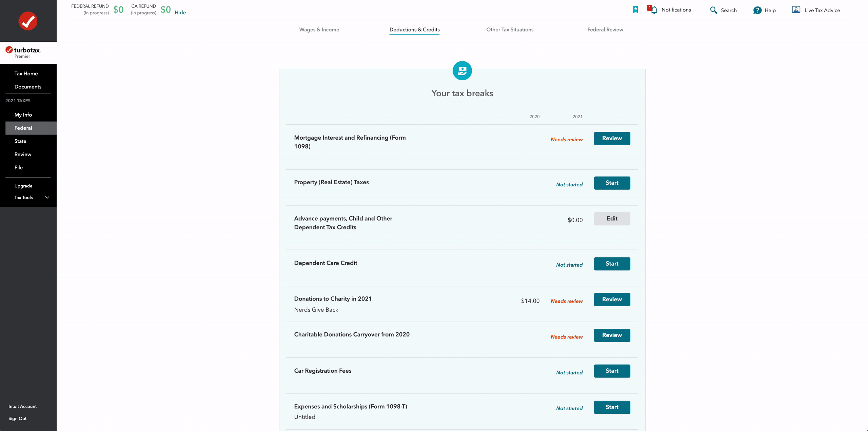Click the TurboTax Premier logo
Image resolution: width=868 pixels, height=431 pixels.
pos(23,52)
